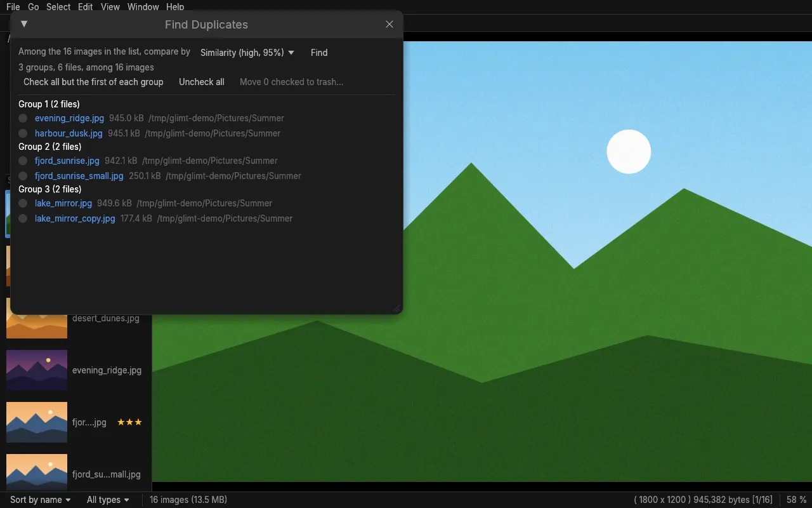Mark lake_mirror_copy.jpg for trash

[23, 218]
